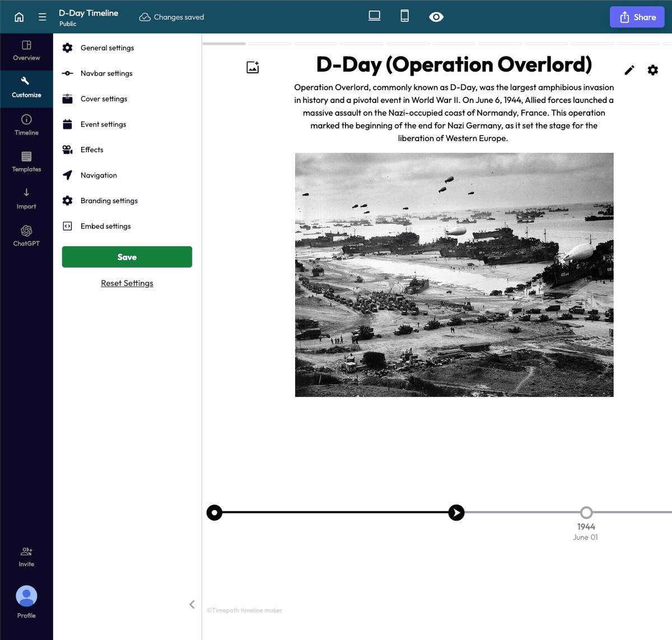Switch to the Timeline section

point(26,125)
